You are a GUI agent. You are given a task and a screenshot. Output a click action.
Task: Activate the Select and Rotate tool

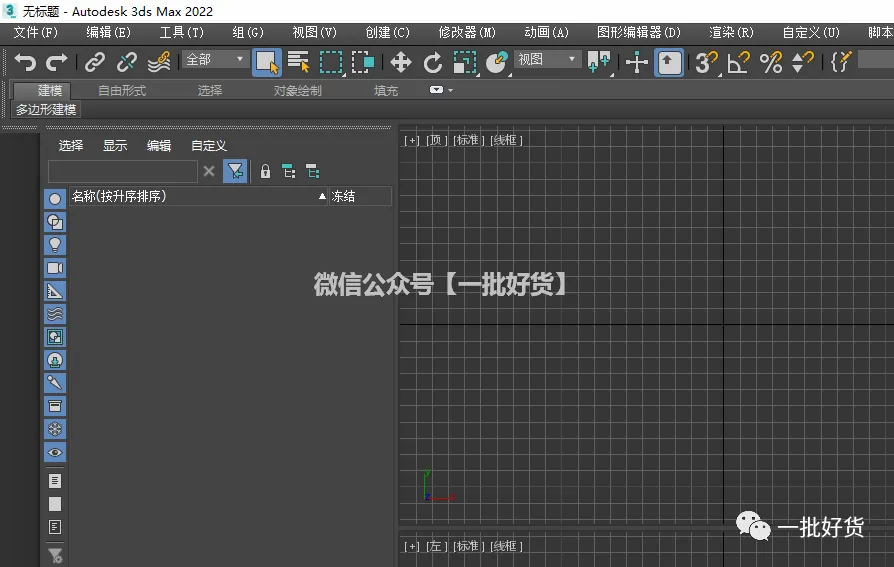pyautogui.click(x=433, y=62)
